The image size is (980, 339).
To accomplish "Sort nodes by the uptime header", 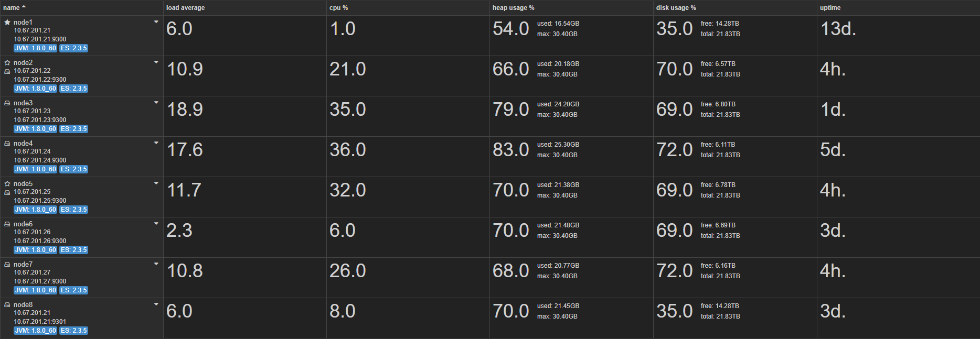I will pos(830,8).
